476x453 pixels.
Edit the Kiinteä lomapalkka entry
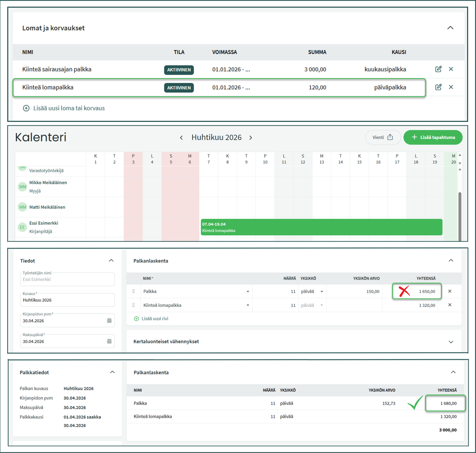438,87
